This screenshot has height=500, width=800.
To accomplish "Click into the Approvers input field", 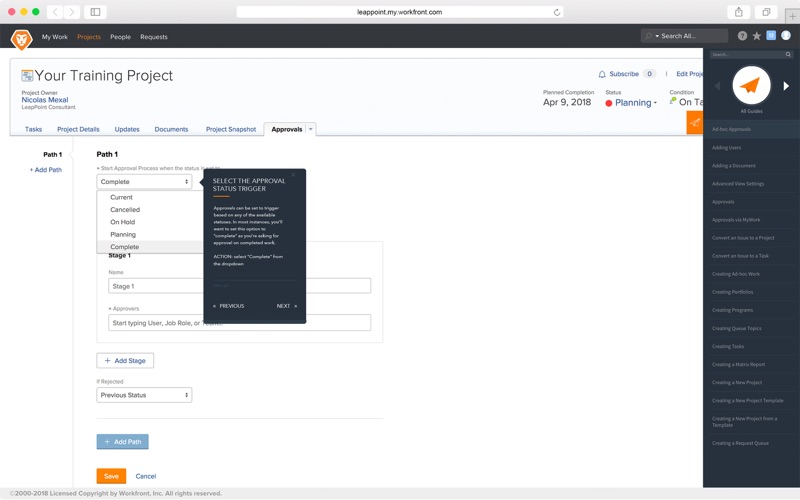I will [239, 323].
